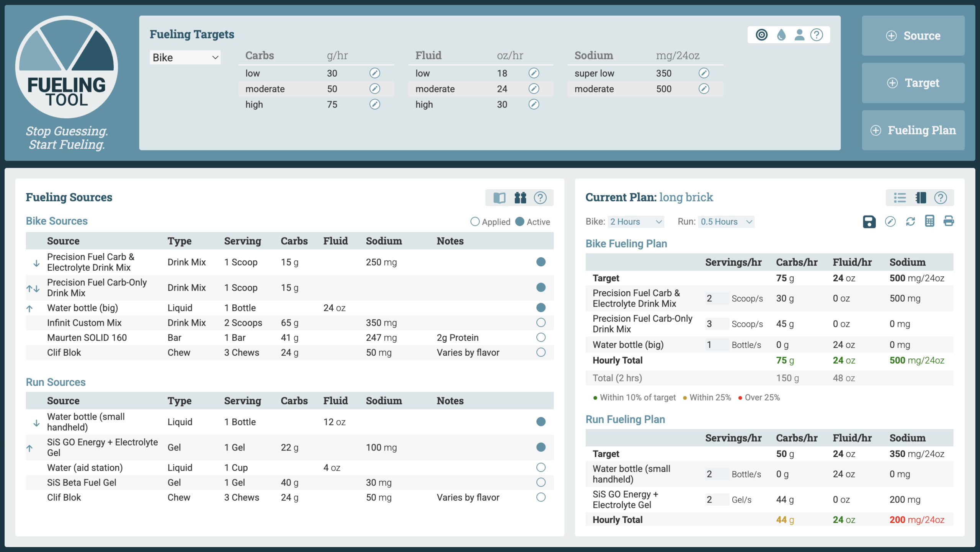Click the open book icon in Fueling Sources
The height and width of the screenshot is (552, 980).
click(499, 198)
